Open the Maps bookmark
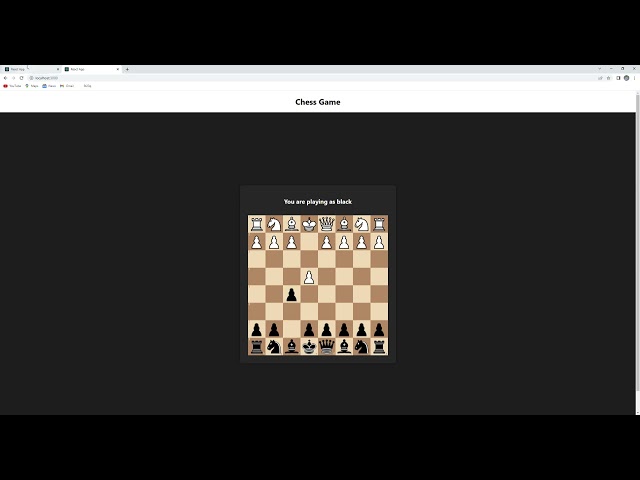 click(32, 86)
